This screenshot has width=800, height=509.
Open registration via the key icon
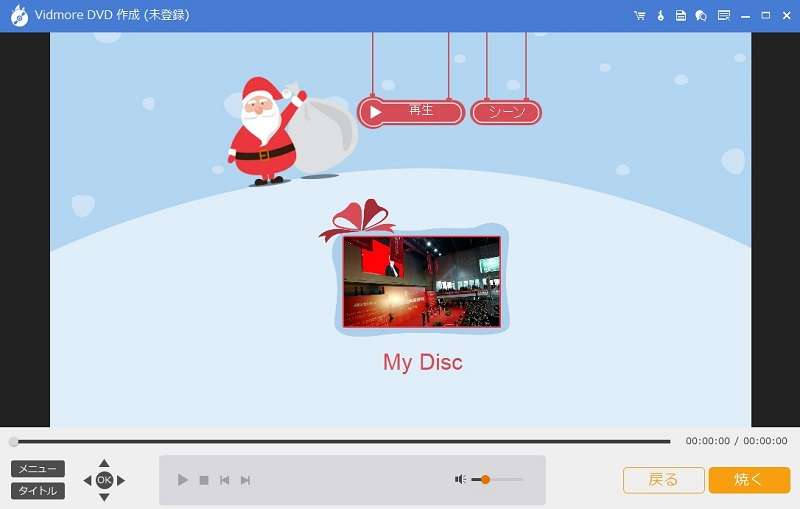[x=661, y=16]
